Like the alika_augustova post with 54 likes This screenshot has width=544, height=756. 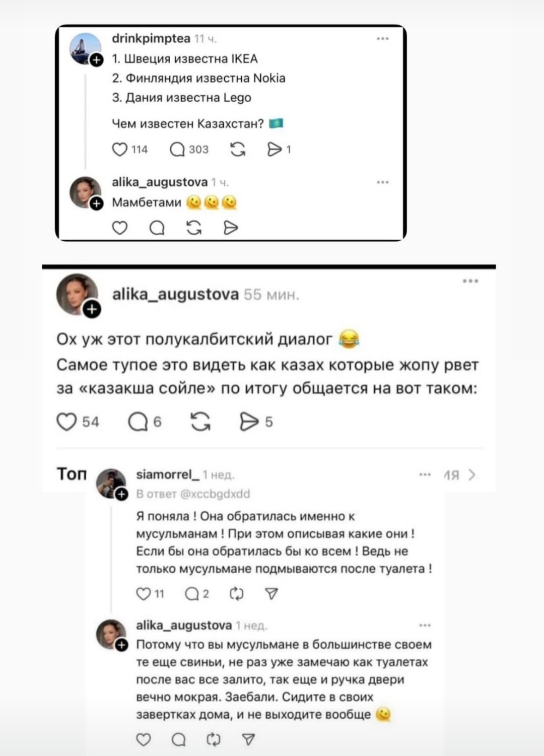[x=66, y=422]
